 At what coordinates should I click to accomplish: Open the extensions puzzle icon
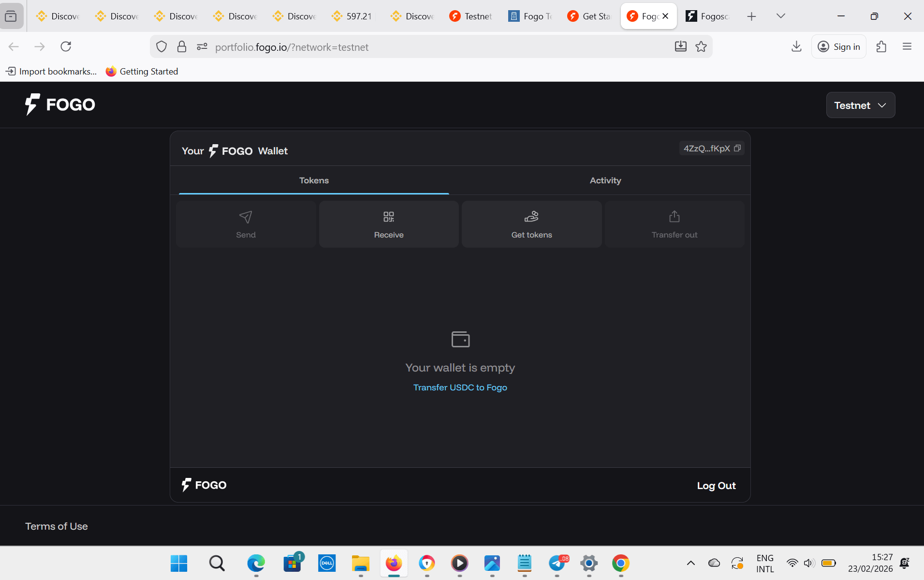tap(881, 46)
